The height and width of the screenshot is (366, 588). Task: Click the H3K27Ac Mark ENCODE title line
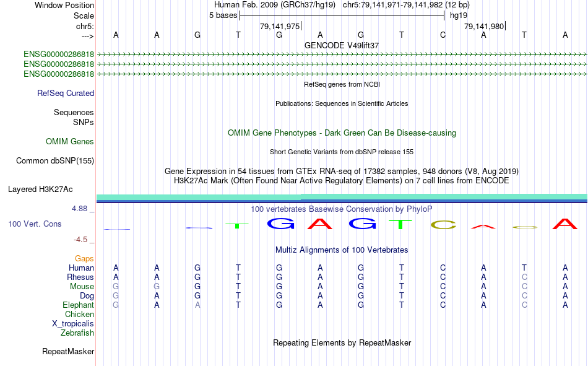coord(342,181)
